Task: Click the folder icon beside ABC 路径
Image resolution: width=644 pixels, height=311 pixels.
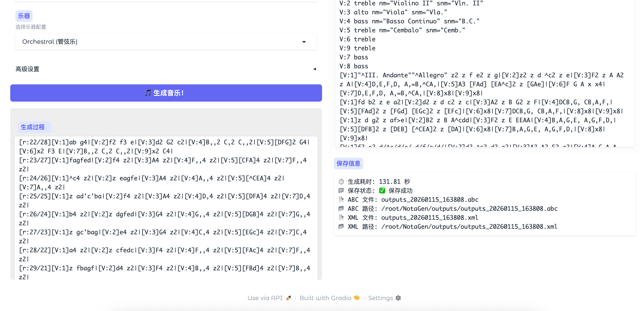Action: coord(341,208)
